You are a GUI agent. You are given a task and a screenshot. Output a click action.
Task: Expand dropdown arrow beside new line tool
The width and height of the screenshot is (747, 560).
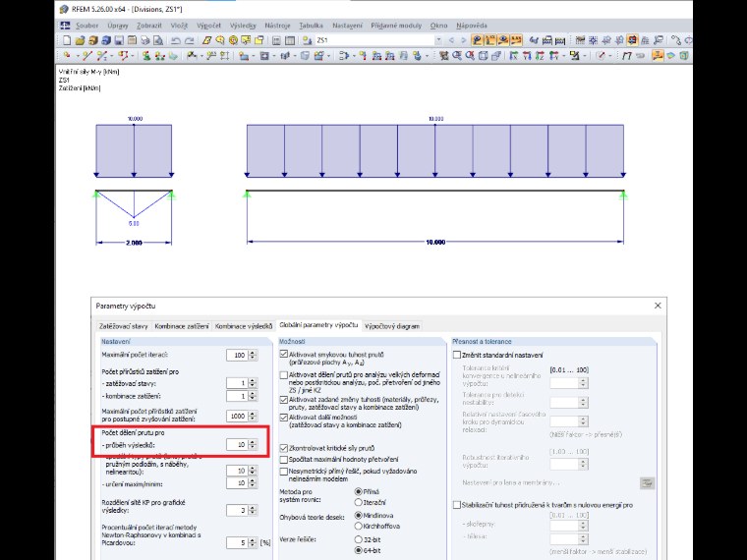111,56
